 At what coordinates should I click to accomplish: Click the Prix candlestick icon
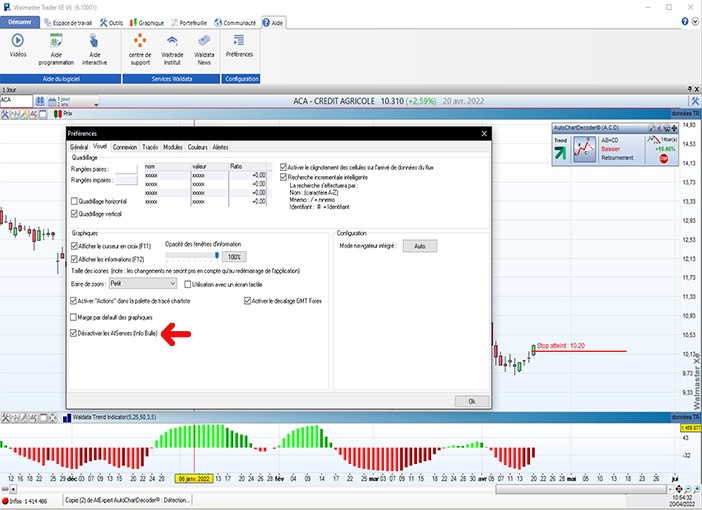tap(58, 114)
